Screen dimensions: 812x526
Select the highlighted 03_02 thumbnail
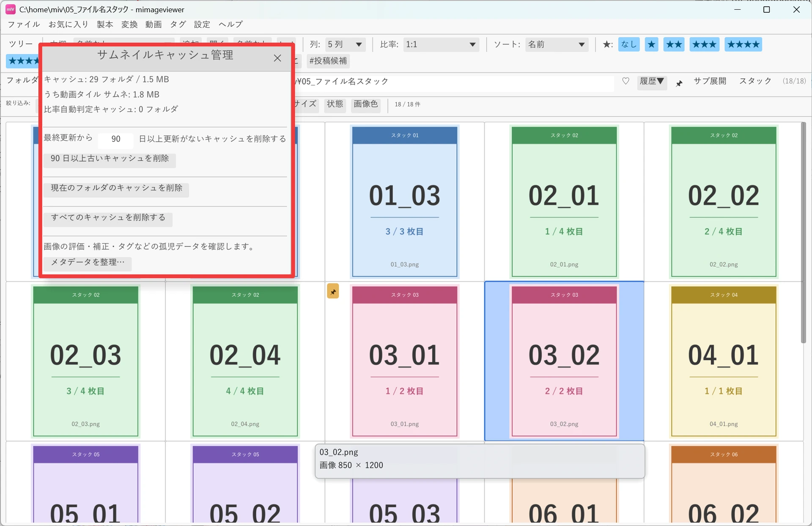tap(564, 361)
